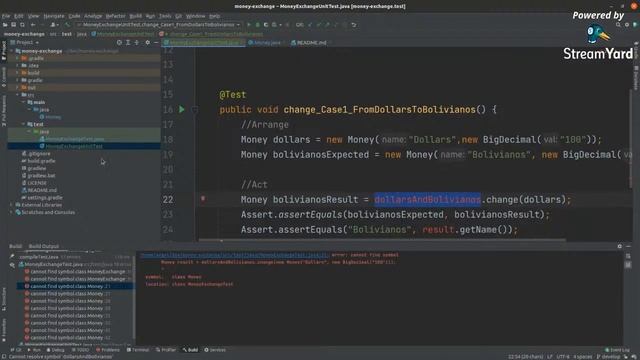Image resolution: width=640 pixels, height=360 pixels.
Task: Switch to the README.md editor tab
Action: (x=309, y=42)
